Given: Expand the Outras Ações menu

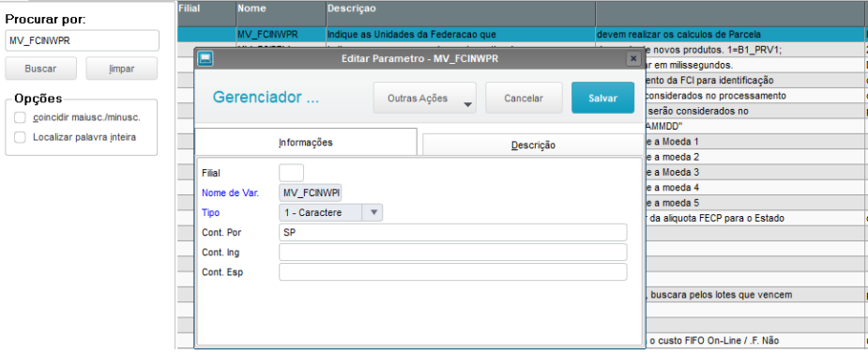Looking at the screenshot, I should point(425,98).
